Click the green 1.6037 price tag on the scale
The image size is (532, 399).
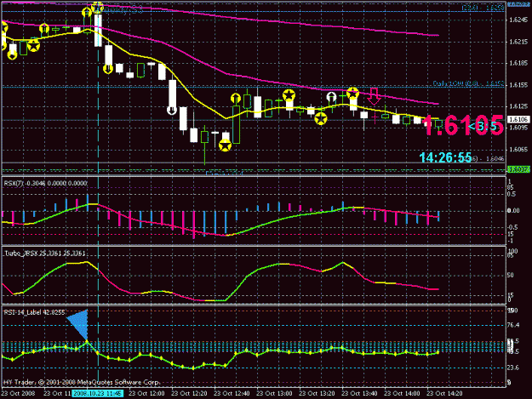[x=518, y=168]
